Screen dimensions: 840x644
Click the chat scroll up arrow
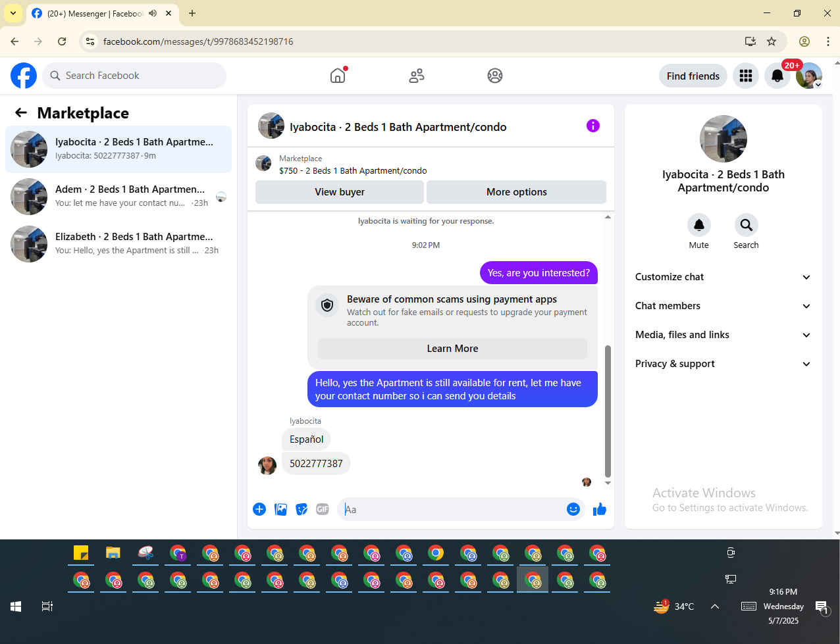(608, 217)
